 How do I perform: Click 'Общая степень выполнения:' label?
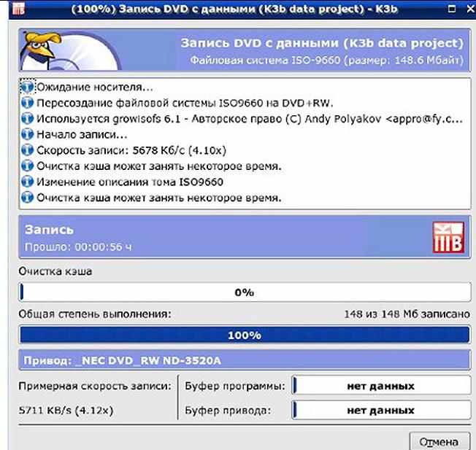[95, 314]
